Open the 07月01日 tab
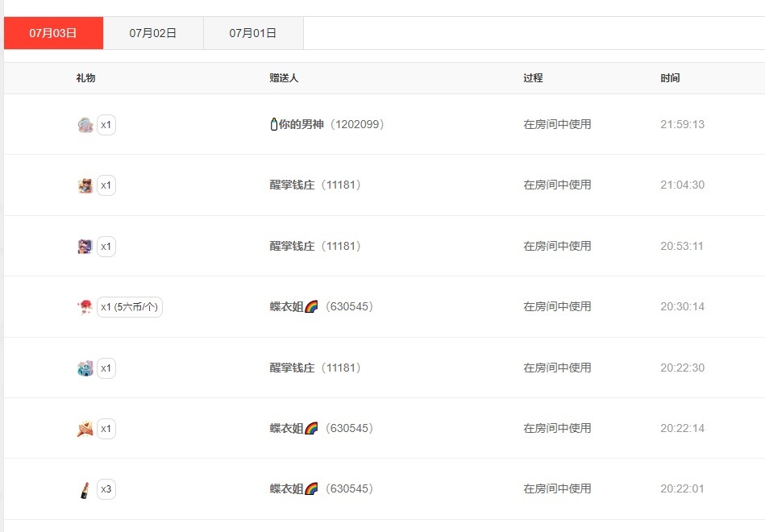765x532 pixels. 253,33
